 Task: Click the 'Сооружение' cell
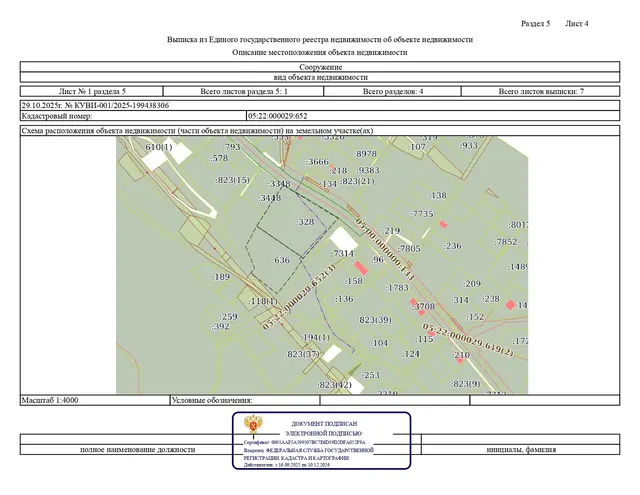coord(320,67)
